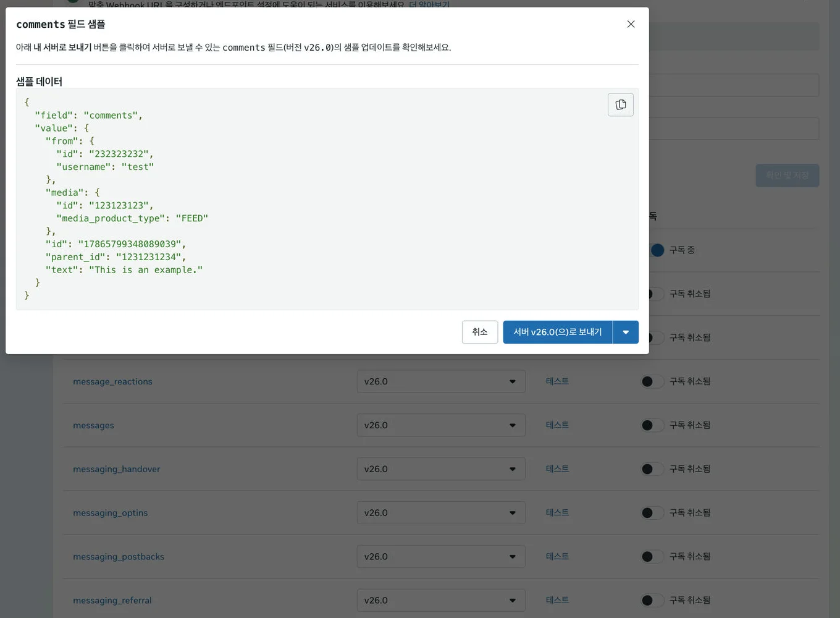The width and height of the screenshot is (840, 618).
Task: Open the messaging_optins version dropdown
Action: tap(441, 513)
